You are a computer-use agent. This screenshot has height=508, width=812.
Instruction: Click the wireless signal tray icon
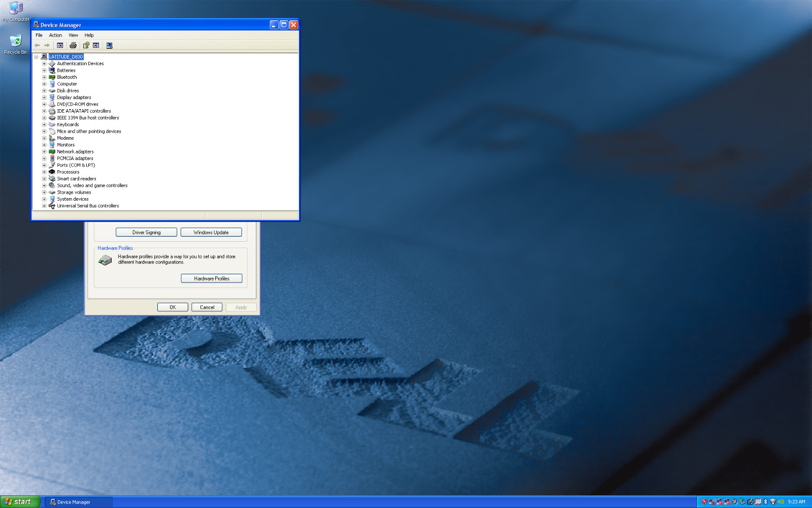[x=773, y=502]
